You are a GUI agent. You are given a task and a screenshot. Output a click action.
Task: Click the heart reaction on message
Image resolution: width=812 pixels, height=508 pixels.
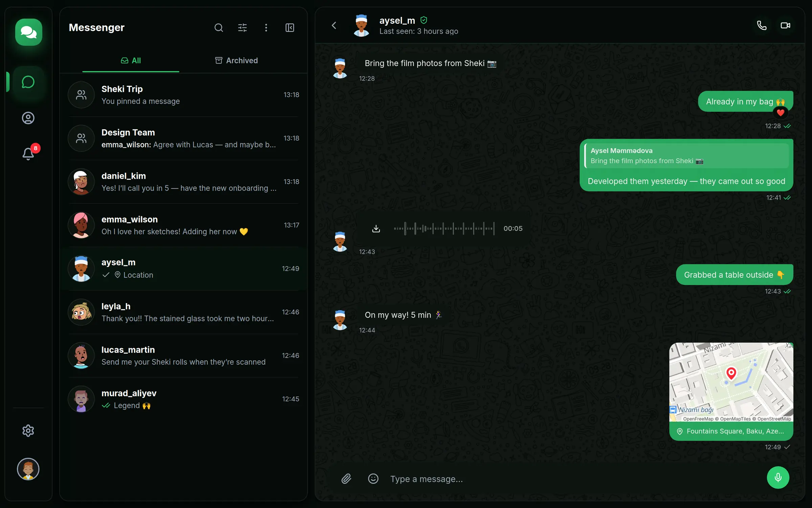click(x=781, y=112)
